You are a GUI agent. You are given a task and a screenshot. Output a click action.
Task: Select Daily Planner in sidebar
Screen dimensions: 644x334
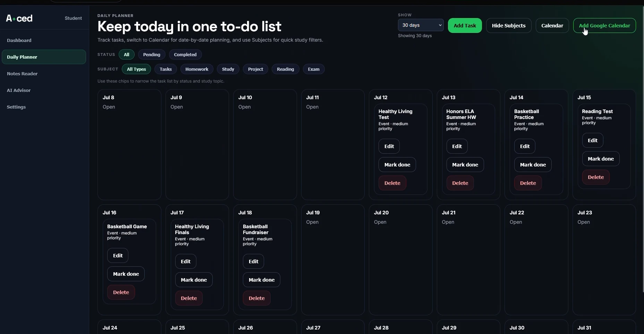[x=44, y=57]
